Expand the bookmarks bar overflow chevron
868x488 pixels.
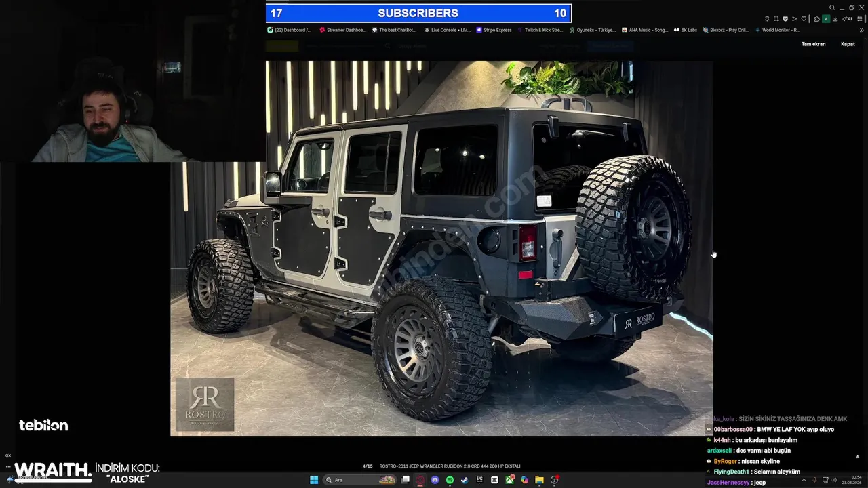pyautogui.click(x=862, y=30)
